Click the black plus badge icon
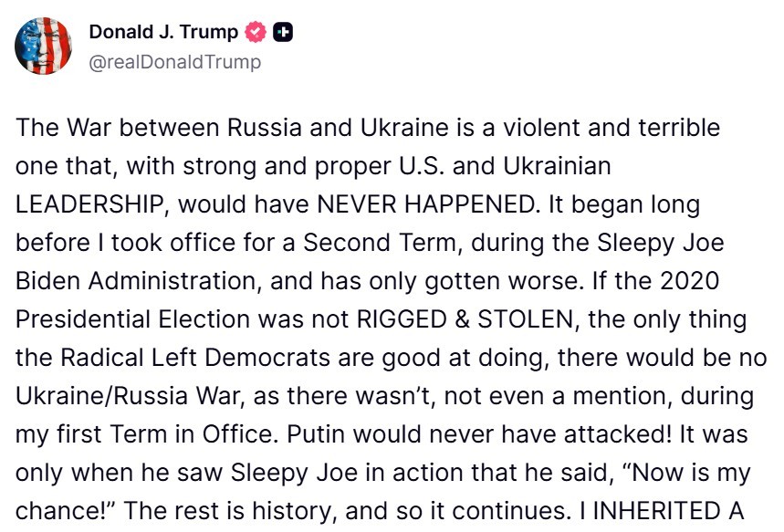 pos(283,32)
